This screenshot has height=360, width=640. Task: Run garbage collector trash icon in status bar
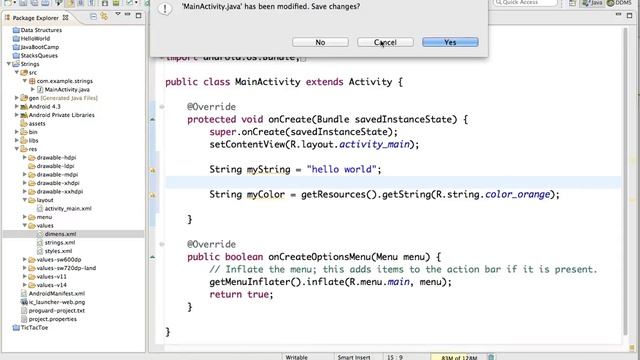[x=491, y=357]
